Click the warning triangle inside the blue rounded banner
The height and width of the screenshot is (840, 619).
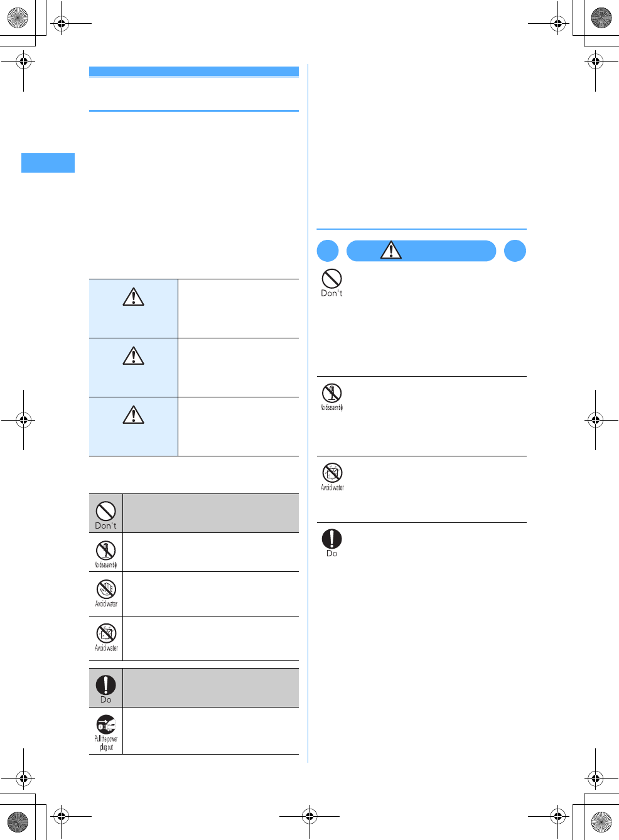pos(391,250)
